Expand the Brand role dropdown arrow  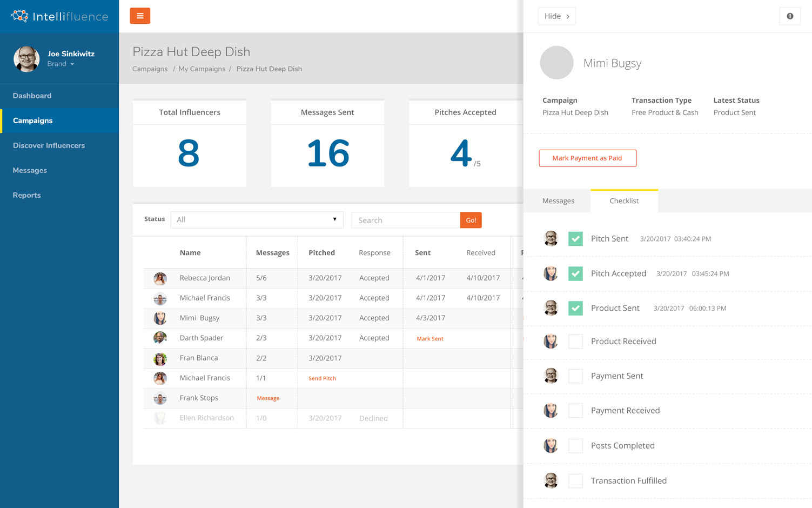pyautogui.click(x=72, y=64)
